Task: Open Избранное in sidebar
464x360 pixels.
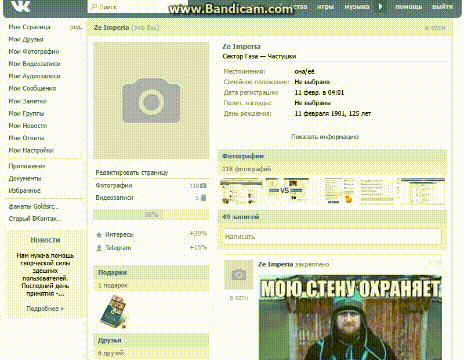Action: tap(24, 191)
